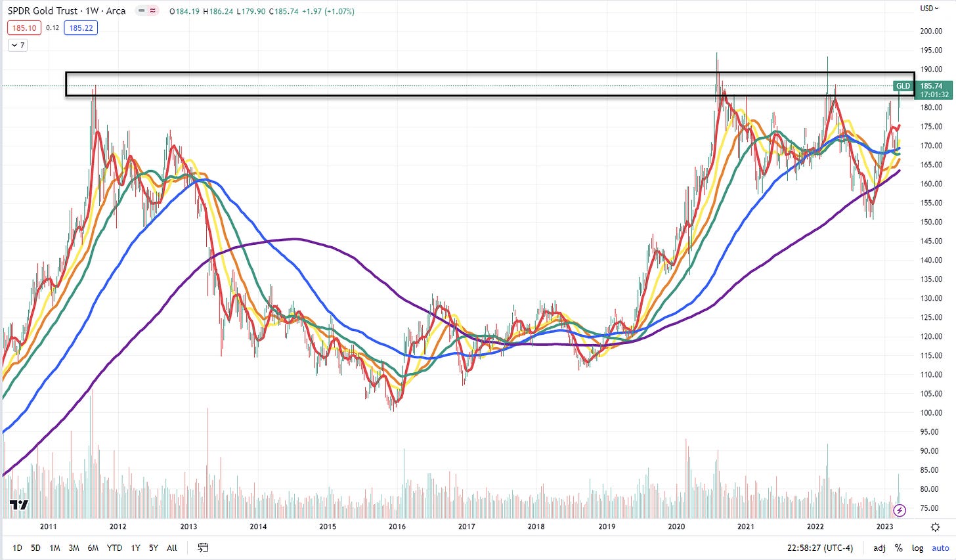Viewport: 956px width, 560px height.
Task: Click the L179.90 low value
Action: (251, 11)
